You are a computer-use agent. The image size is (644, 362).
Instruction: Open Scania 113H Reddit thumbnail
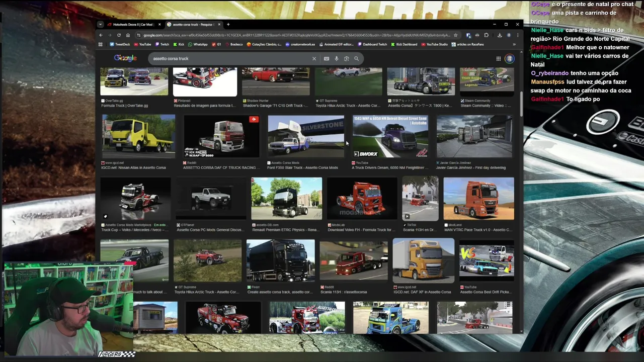353,260
